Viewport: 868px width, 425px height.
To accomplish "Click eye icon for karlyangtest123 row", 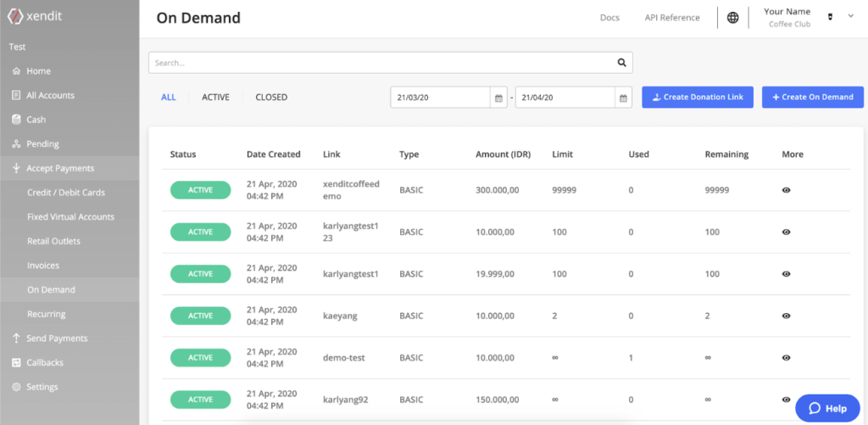I will tap(786, 232).
